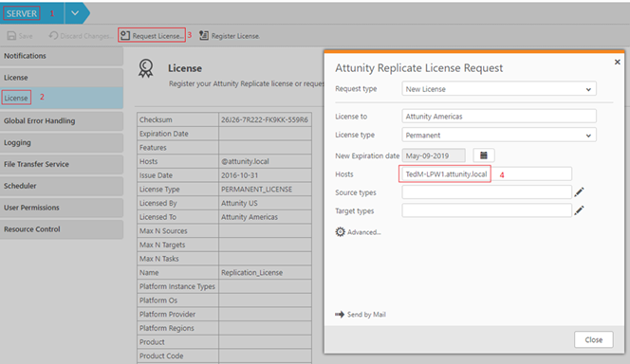
Task: Click Discard Changes icon
Action: coord(53,36)
